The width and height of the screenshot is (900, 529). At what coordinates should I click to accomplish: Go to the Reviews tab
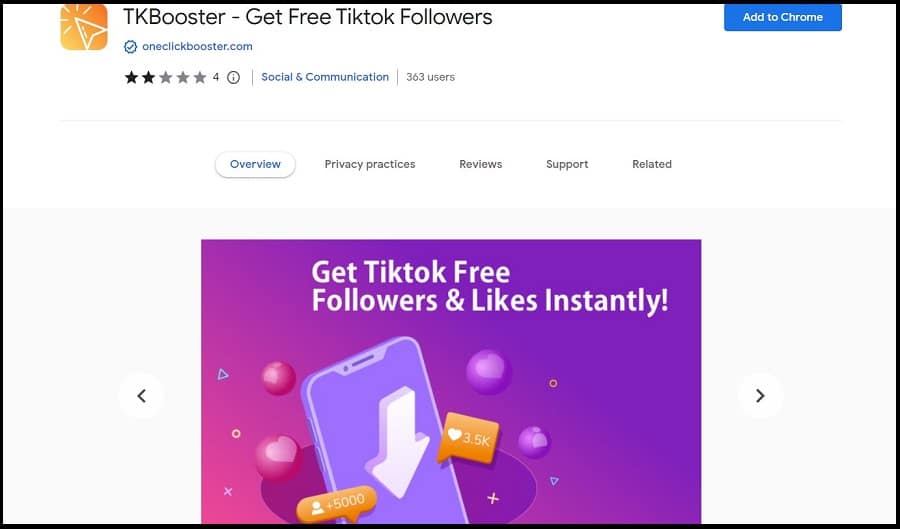coord(480,164)
